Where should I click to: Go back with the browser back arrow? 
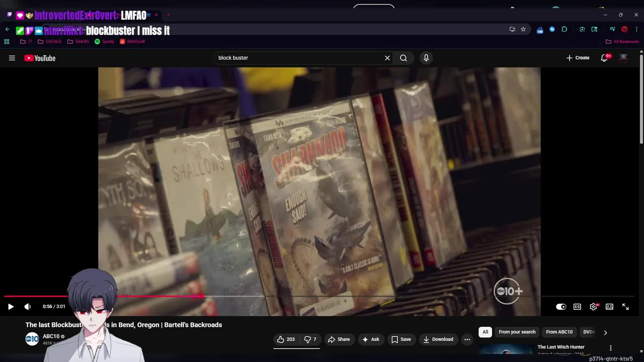click(7, 30)
